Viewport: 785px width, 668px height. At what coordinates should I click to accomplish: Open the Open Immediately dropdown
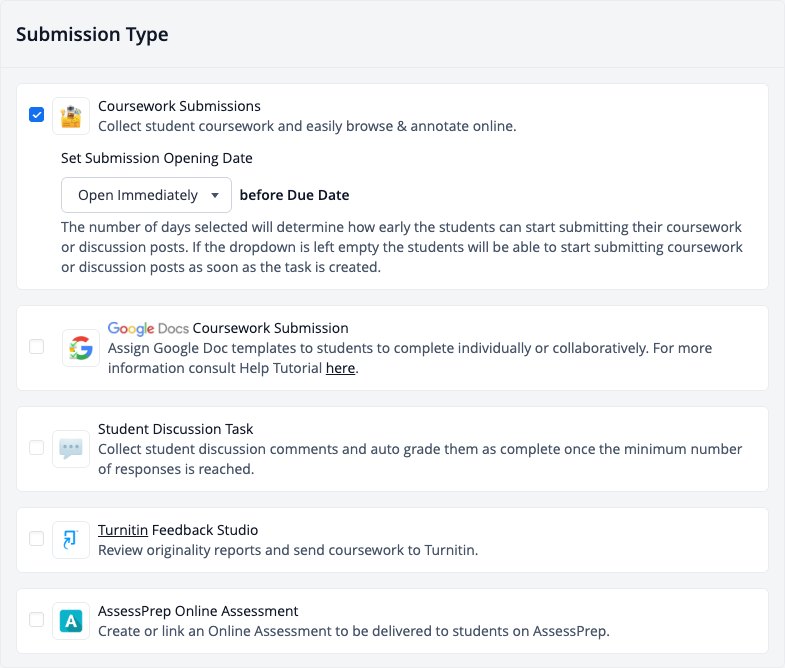pos(146,195)
